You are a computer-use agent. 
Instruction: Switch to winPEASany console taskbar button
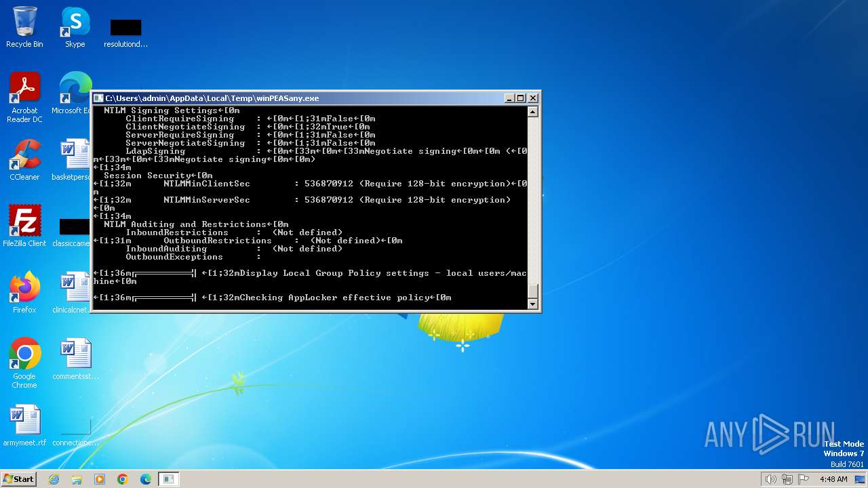169,479
